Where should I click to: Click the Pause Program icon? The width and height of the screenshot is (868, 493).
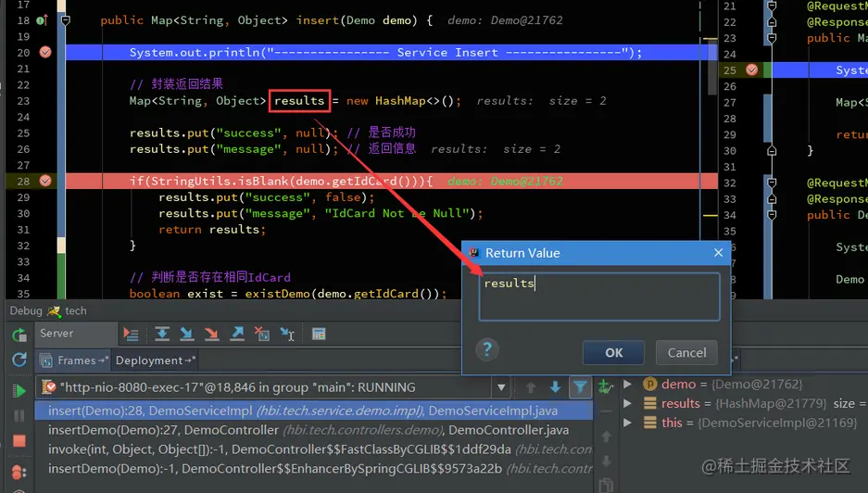point(19,415)
